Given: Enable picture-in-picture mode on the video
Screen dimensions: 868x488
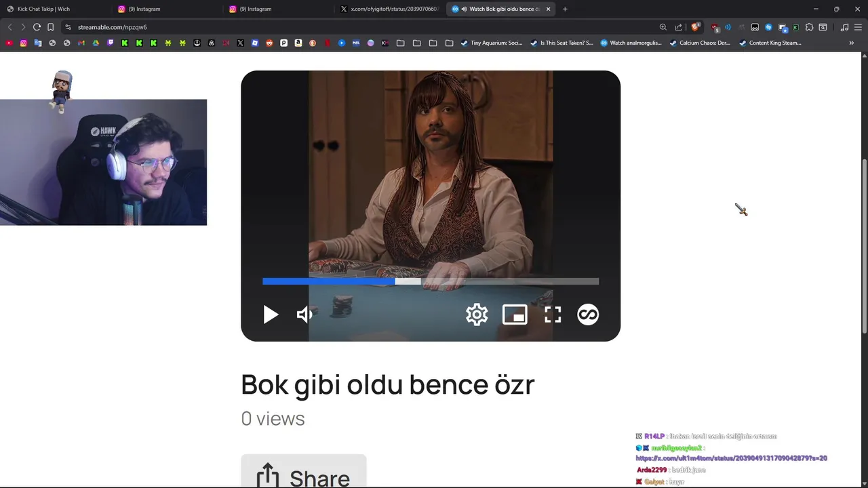Looking at the screenshot, I should (515, 314).
